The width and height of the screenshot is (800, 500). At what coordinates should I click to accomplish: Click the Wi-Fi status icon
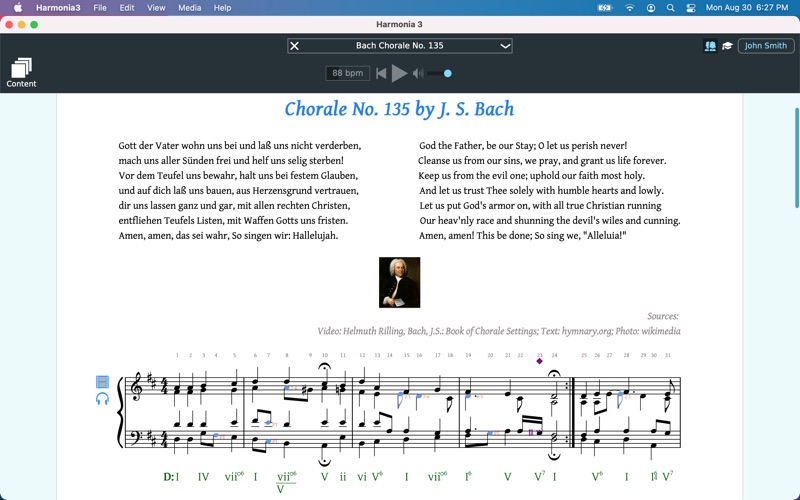(630, 8)
